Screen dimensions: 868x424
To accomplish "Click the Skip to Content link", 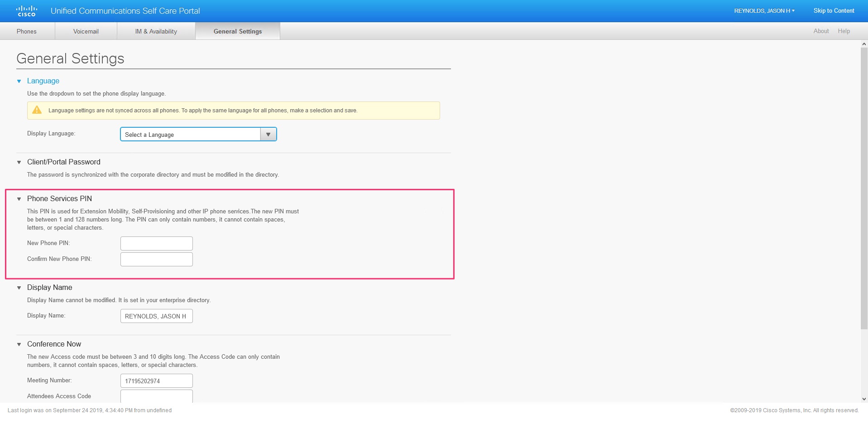I will click(834, 11).
